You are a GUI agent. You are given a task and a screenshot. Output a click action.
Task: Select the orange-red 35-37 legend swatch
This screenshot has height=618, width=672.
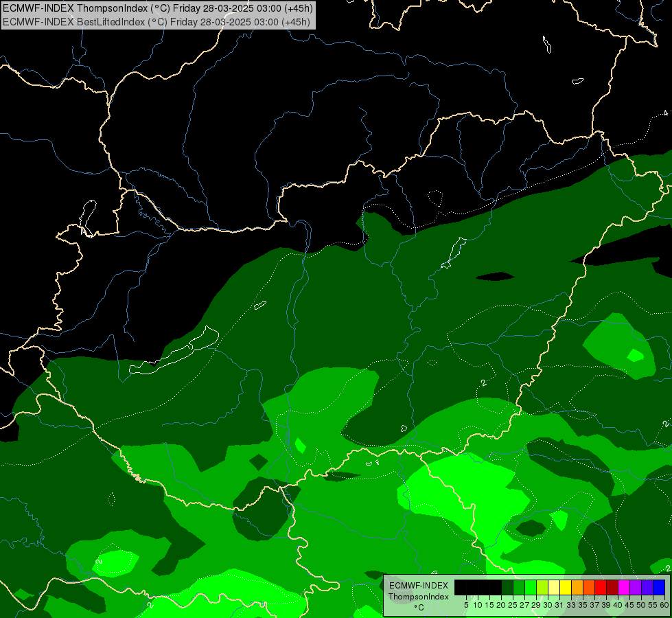coord(589,587)
